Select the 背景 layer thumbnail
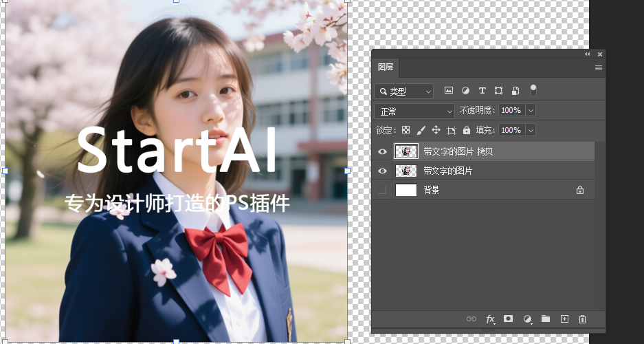This screenshot has width=644, height=344. click(x=406, y=190)
